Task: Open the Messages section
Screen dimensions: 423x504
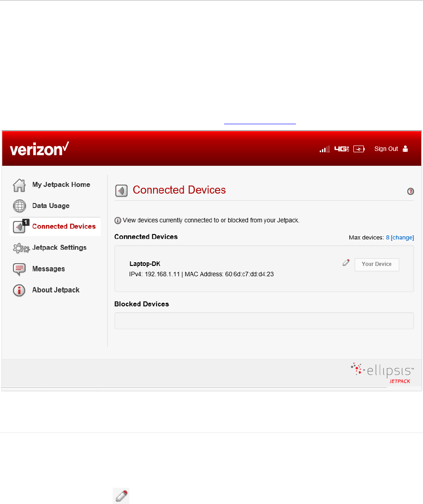Action: (48, 269)
